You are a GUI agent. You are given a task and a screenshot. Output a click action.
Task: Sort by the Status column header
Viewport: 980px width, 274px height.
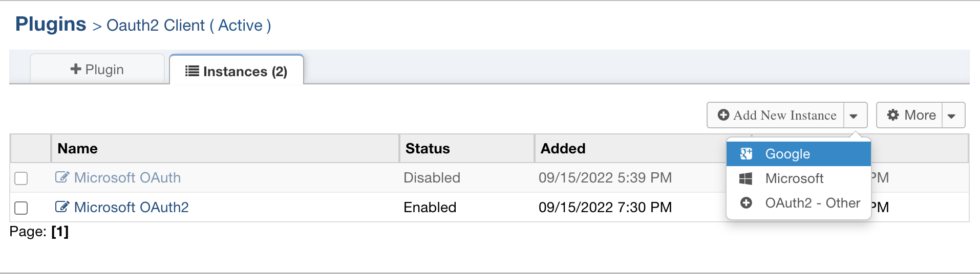pos(428,148)
